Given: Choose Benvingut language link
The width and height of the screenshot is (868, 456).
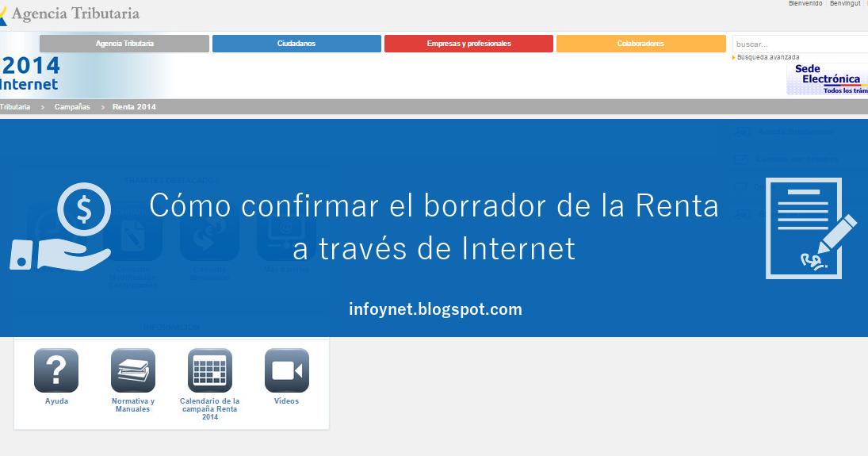Looking at the screenshot, I should 845,3.
